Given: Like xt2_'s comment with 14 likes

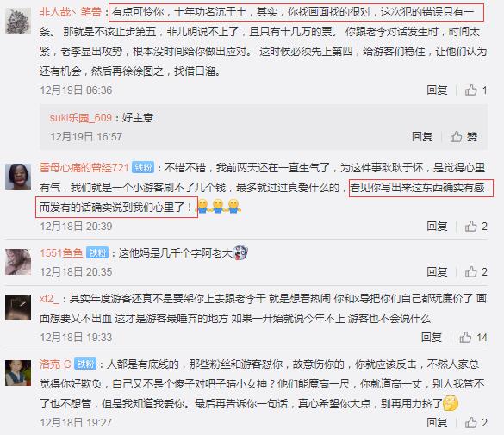Looking at the screenshot, I should [x=473, y=338].
